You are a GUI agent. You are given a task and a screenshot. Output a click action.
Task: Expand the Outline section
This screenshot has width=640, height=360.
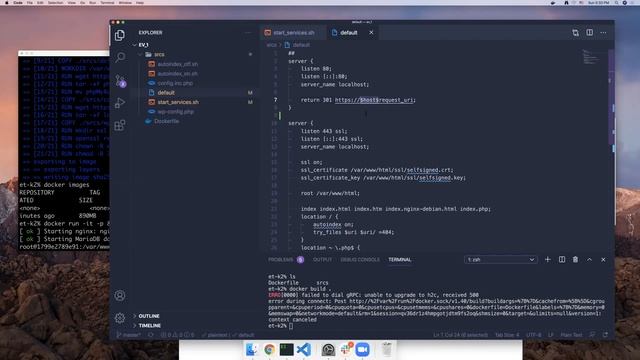(149, 316)
